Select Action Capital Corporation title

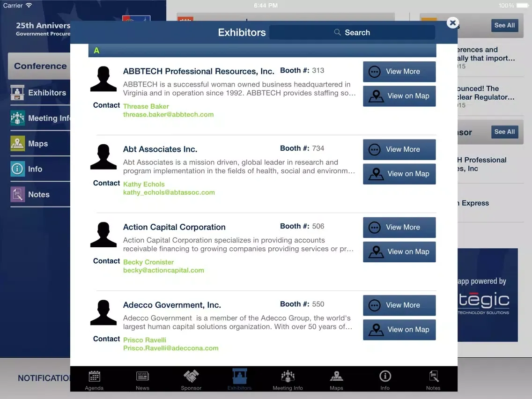[x=174, y=227]
